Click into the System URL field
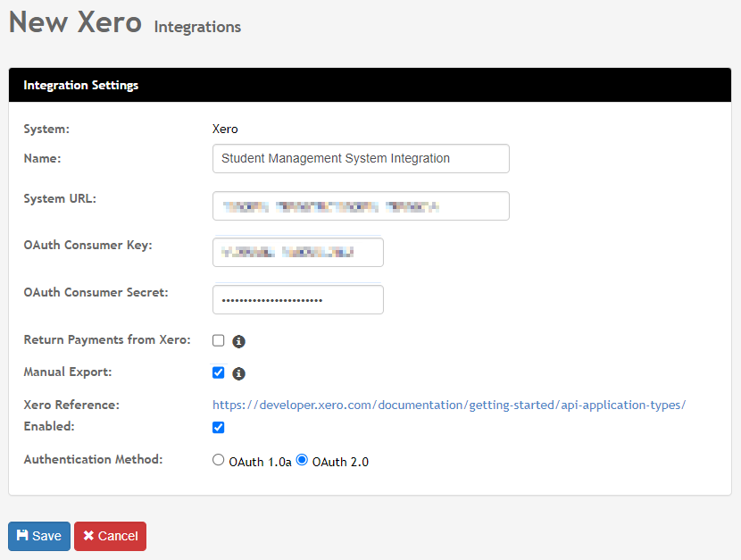Viewport: 741px width, 560px height. [x=361, y=205]
